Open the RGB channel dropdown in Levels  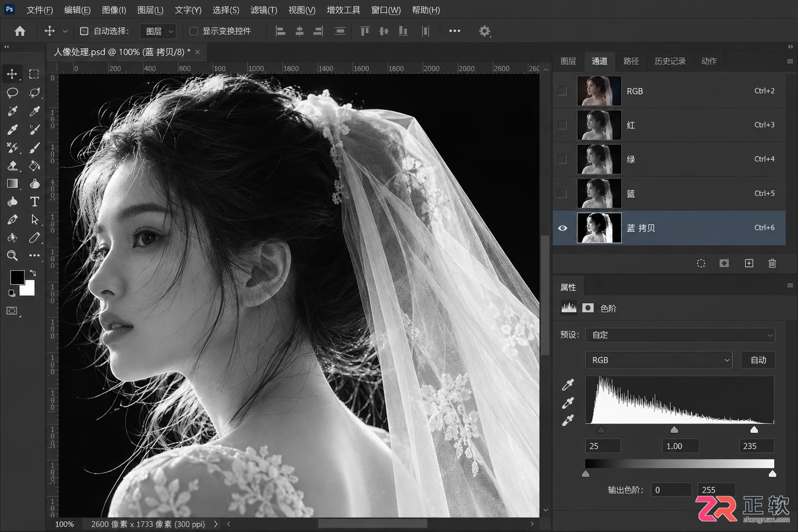(x=659, y=360)
